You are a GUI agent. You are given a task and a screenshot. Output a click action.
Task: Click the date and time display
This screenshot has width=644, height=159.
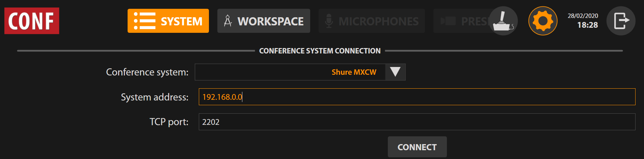583,21
